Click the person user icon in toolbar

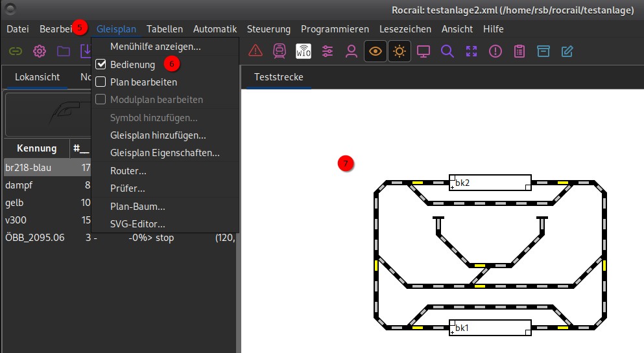[352, 51]
